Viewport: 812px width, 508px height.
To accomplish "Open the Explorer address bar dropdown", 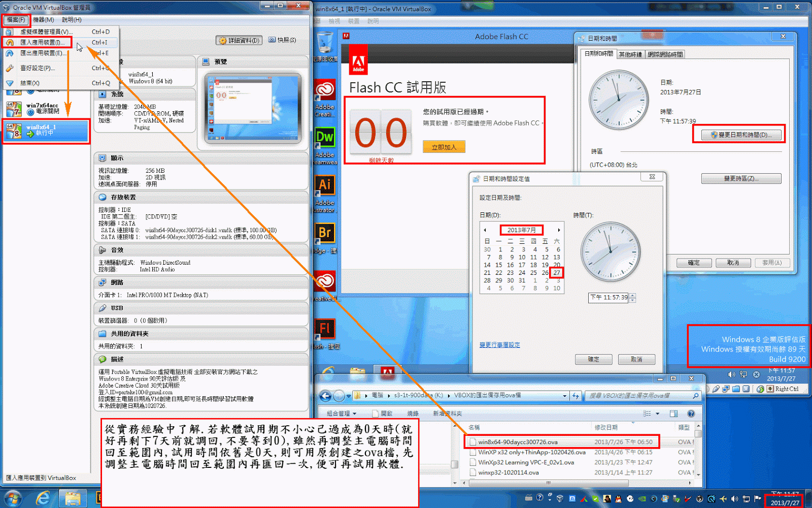I will pos(564,396).
